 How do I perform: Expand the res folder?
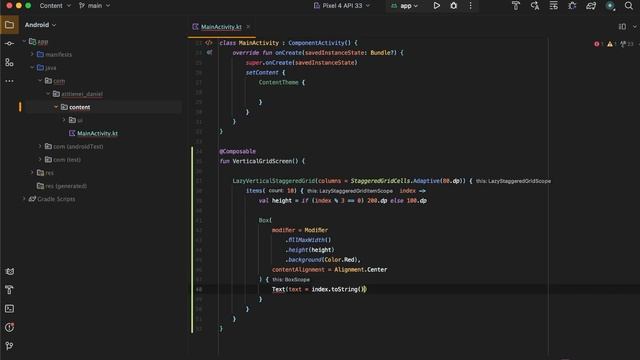click(32, 173)
